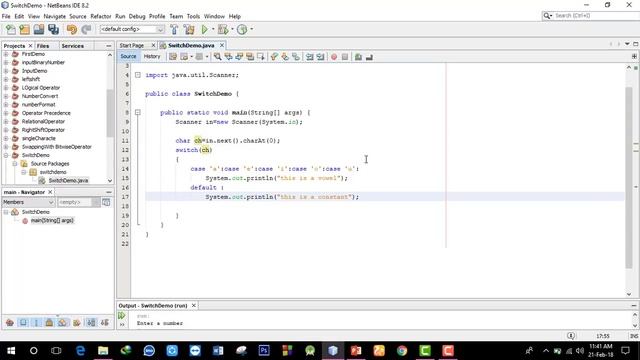Image resolution: width=640 pixels, height=360 pixels.
Task: Toggle Sort by Source in Navigator
Action: [x=104, y=323]
